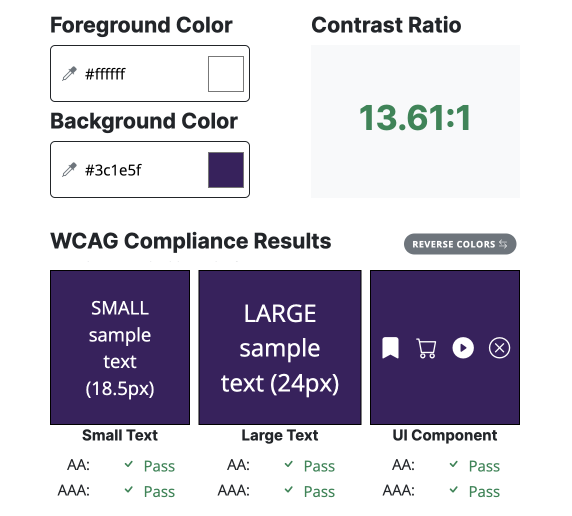
Task: Click the circled X close icon
Action: pyautogui.click(x=499, y=348)
